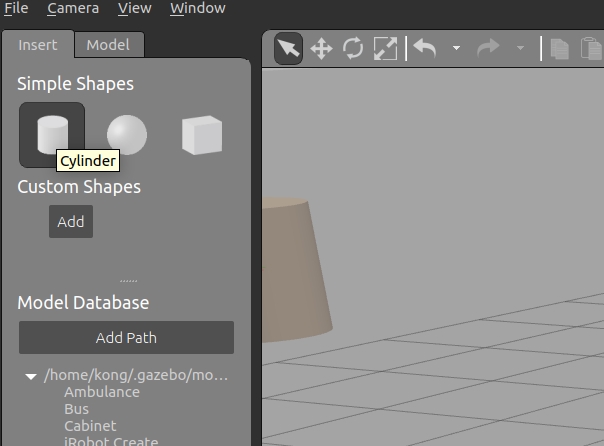Open the undo history dropdown arrow
Screen dimensions: 604x446
tap(456, 48)
